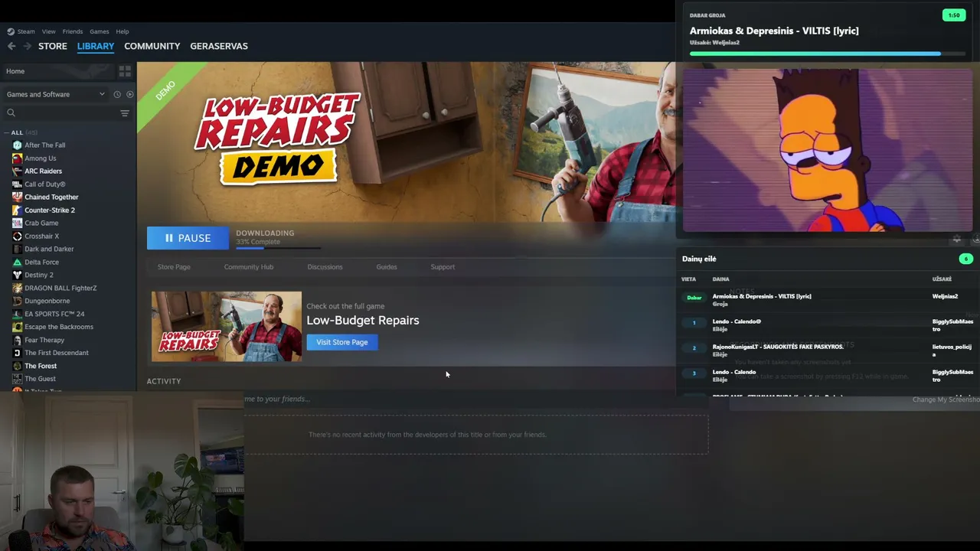Click the download progress bar at 33%

coord(278,246)
